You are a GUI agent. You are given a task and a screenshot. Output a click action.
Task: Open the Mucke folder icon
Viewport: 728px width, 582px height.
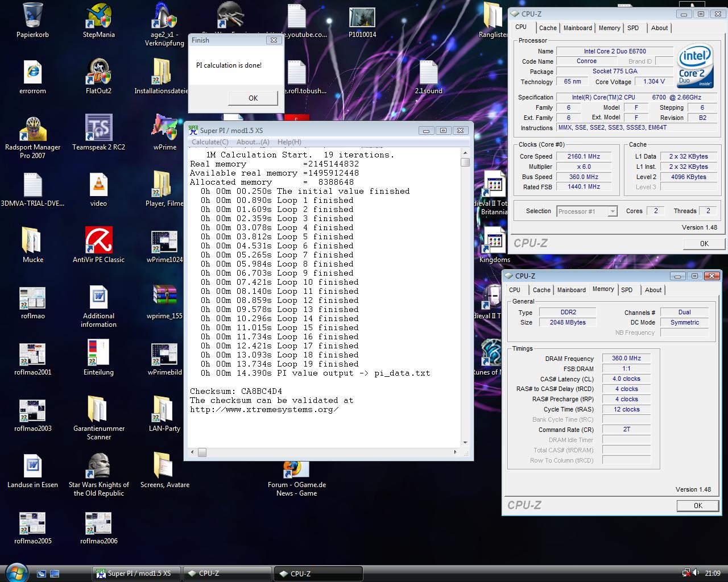tap(32, 240)
